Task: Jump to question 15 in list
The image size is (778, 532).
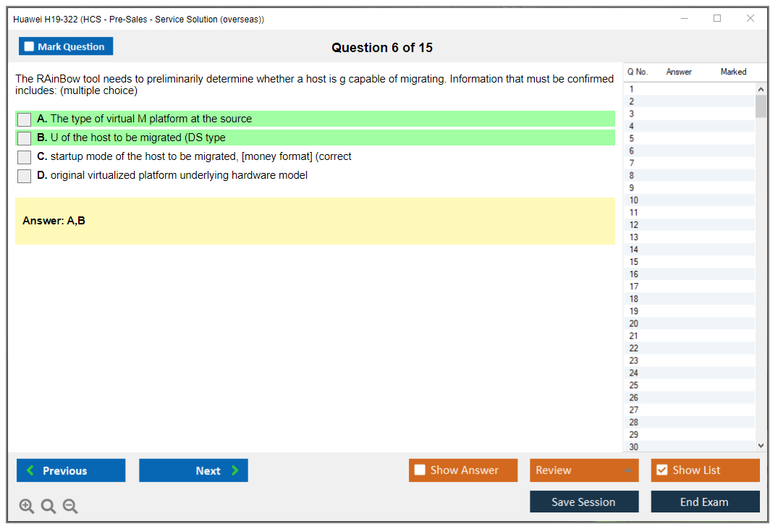Action: pos(634,262)
